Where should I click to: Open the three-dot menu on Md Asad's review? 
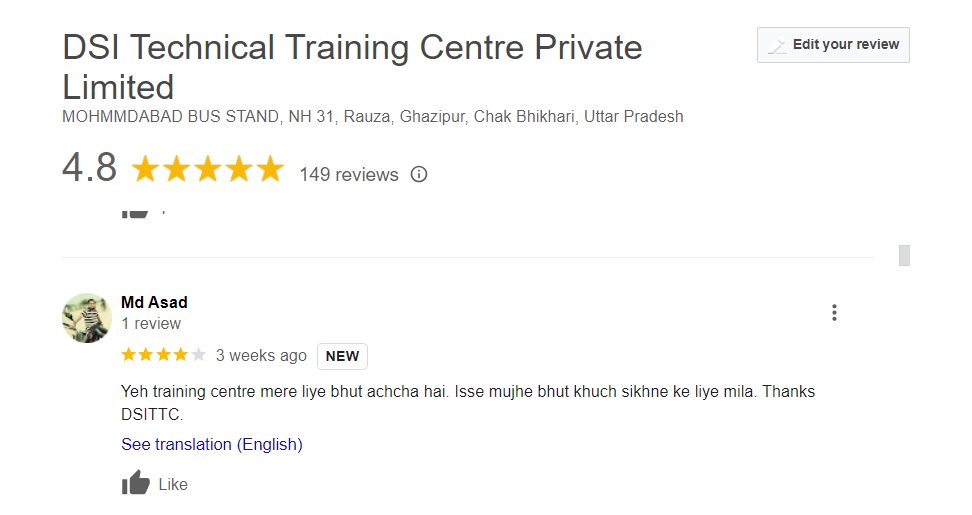click(834, 313)
